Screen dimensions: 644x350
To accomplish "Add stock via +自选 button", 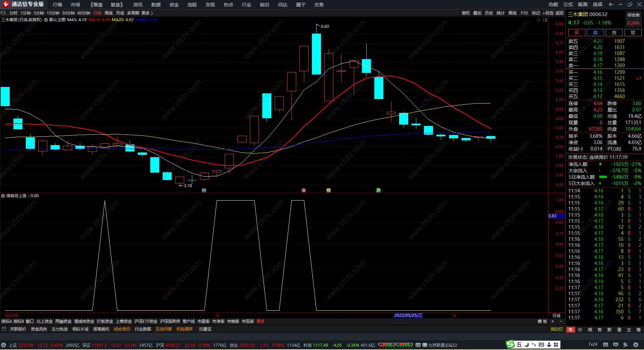I will coord(548,13).
